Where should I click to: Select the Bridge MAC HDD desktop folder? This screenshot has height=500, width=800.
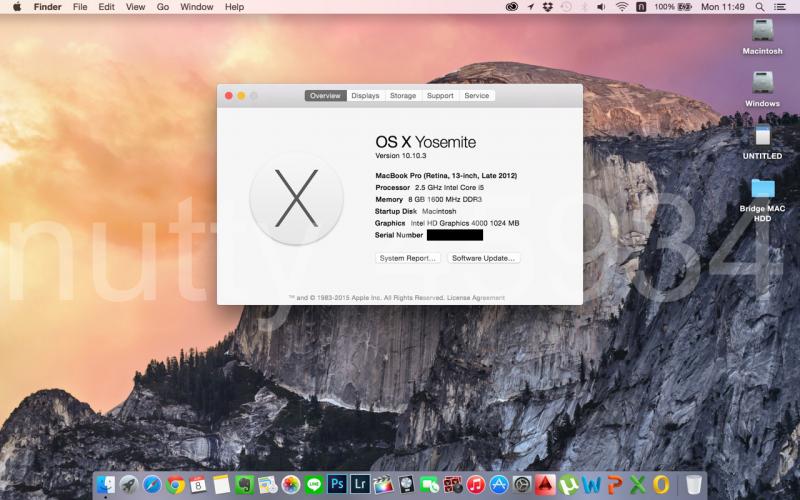click(762, 189)
